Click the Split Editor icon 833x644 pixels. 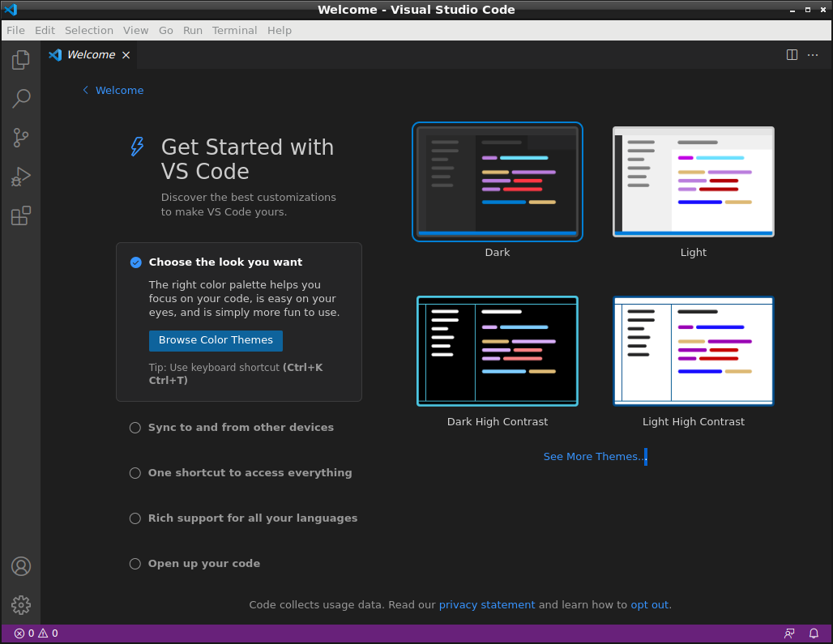pyautogui.click(x=791, y=54)
